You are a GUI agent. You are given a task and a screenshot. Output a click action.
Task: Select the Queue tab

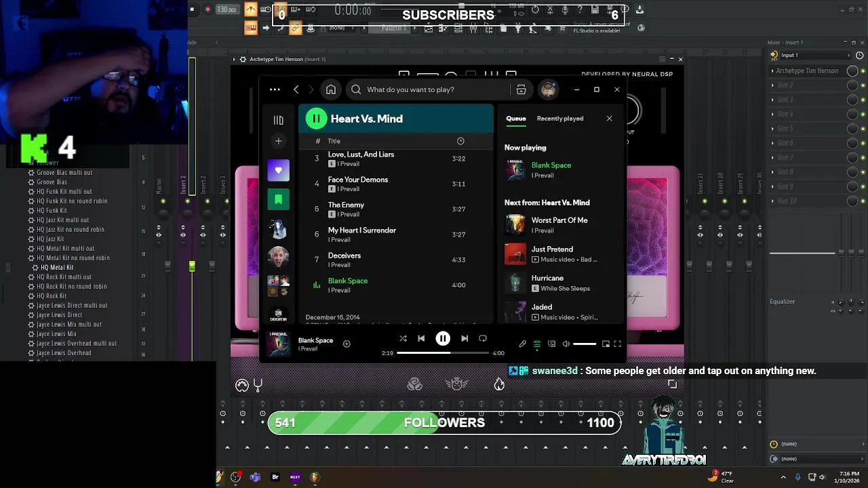point(516,119)
